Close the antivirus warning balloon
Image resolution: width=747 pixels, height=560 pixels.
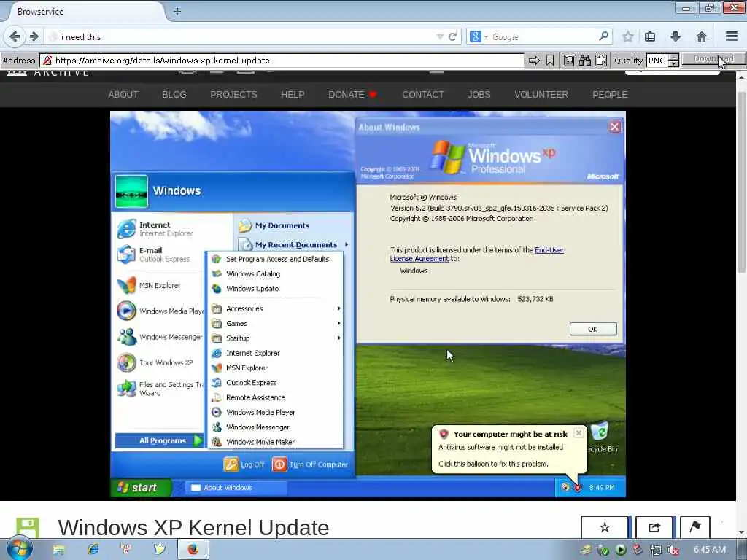(578, 433)
